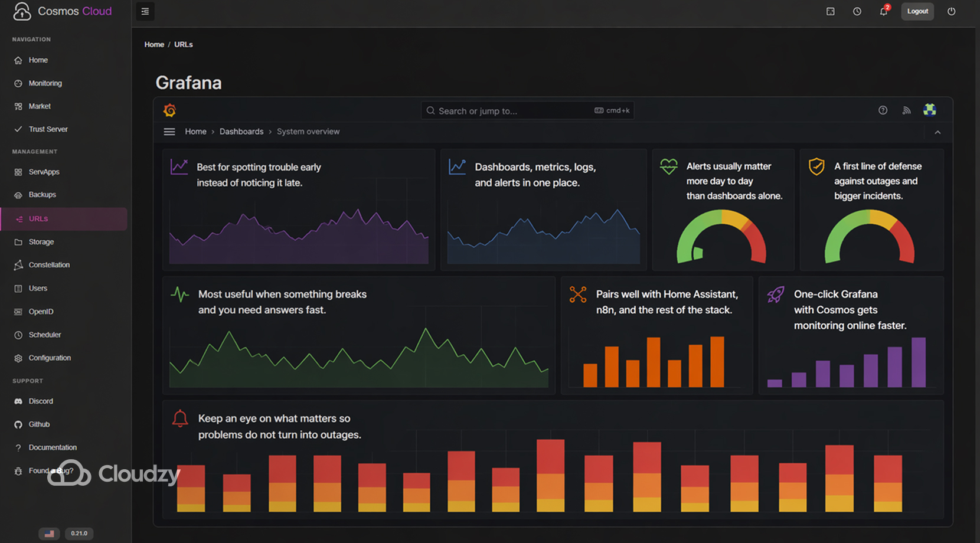Open Monitoring from the navigation sidebar
This screenshot has width=980, height=543.
click(x=45, y=83)
